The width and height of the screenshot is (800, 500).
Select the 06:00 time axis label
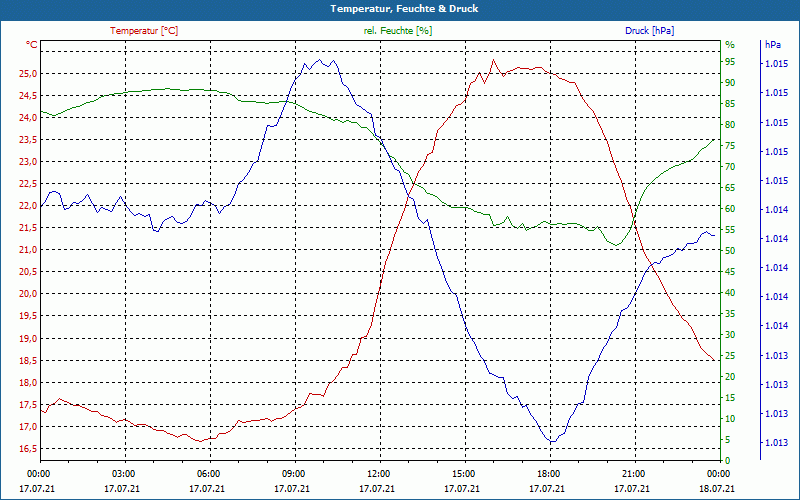[209, 473]
